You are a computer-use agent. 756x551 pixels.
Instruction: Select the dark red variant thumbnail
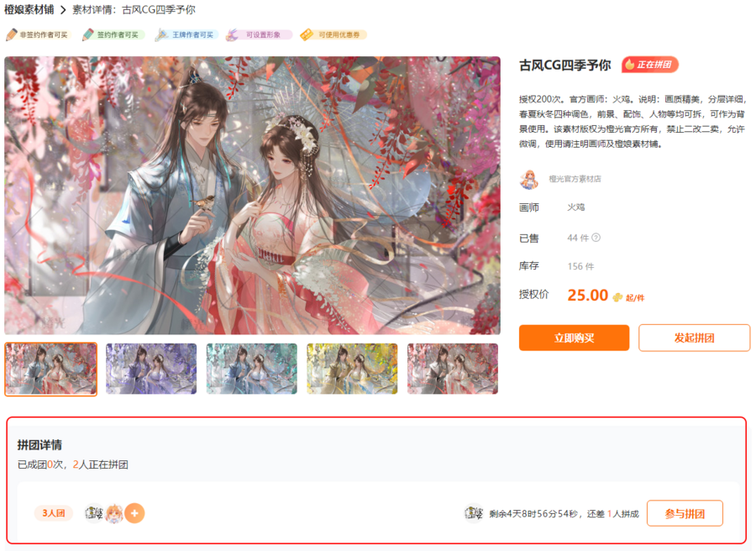[x=453, y=369]
